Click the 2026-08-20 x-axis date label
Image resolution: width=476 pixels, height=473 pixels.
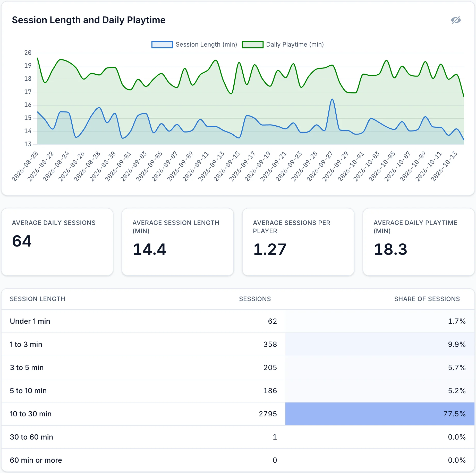(x=25, y=167)
